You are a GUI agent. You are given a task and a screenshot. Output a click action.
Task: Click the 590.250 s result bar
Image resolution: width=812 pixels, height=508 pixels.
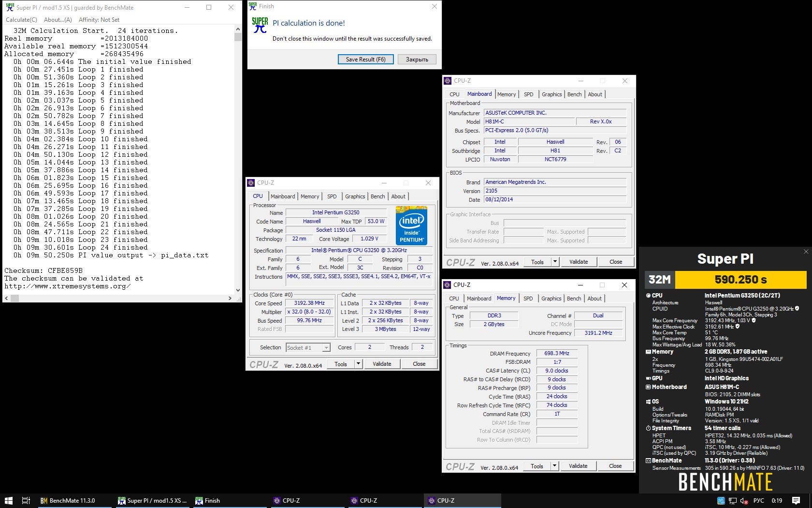point(740,280)
